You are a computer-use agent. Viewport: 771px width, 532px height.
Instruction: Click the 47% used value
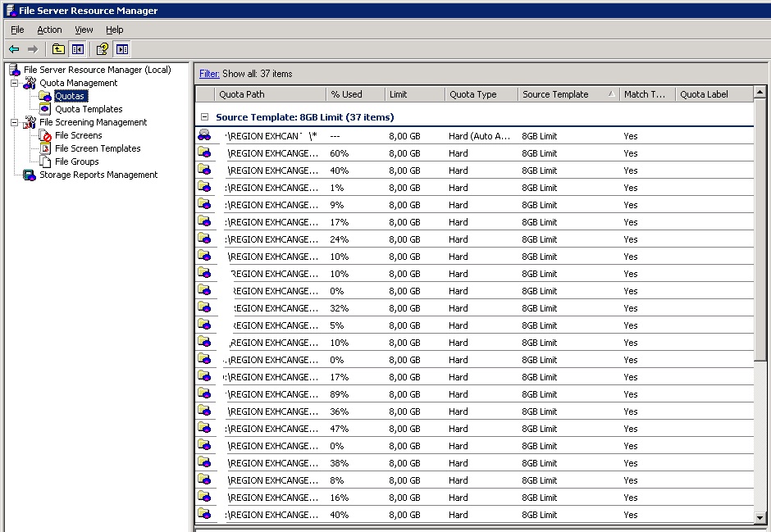(x=340, y=429)
